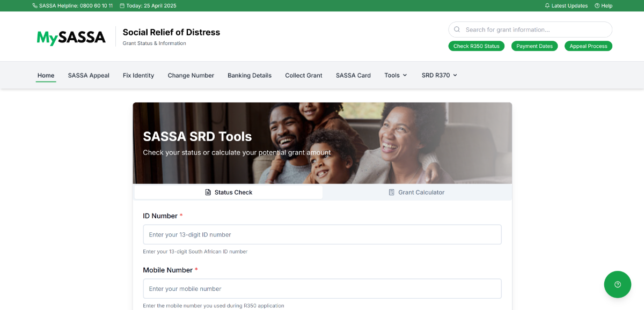The height and width of the screenshot is (310, 644).
Task: Open the floating green help button
Action: click(x=618, y=284)
